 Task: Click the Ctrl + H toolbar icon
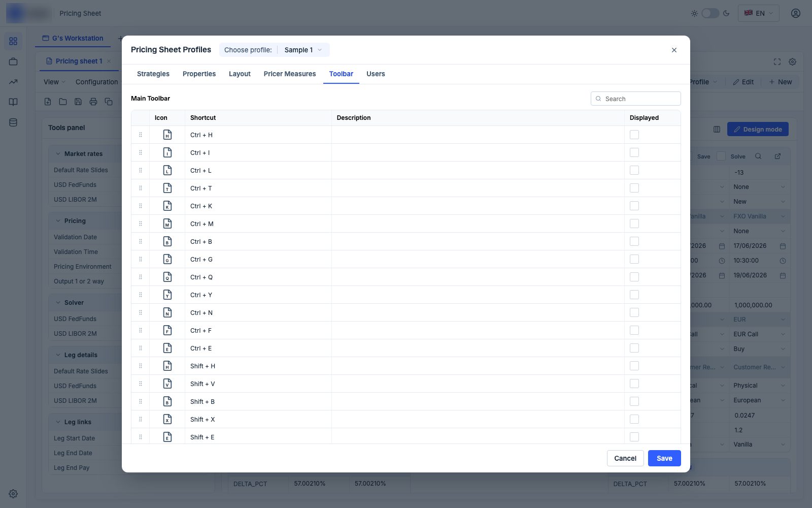167,135
